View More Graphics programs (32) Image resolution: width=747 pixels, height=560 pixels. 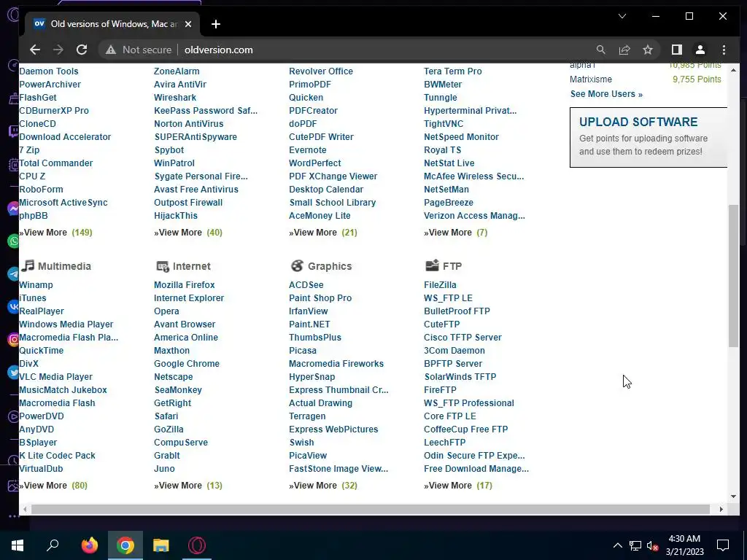pyautogui.click(x=323, y=486)
